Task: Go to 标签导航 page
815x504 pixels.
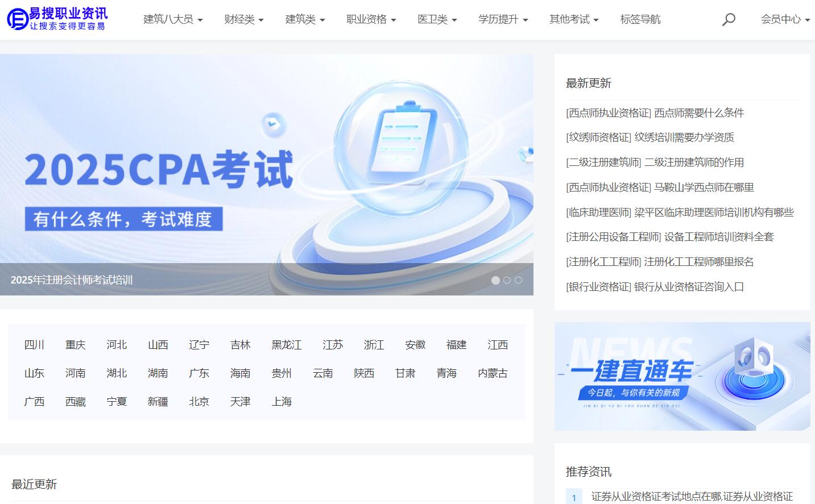Action: (x=640, y=19)
